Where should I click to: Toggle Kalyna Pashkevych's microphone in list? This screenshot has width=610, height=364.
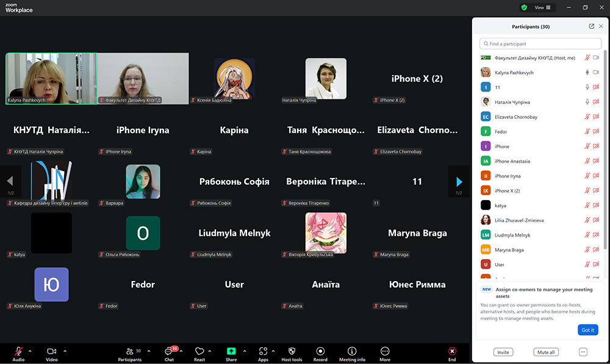[587, 73]
